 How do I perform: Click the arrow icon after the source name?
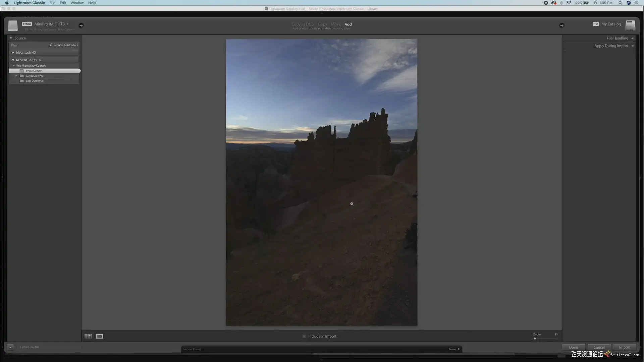tap(81, 25)
